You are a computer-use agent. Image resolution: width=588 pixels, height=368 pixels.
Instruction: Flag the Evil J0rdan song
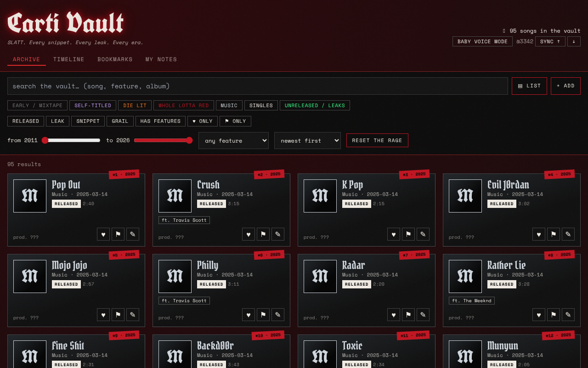coord(554,234)
